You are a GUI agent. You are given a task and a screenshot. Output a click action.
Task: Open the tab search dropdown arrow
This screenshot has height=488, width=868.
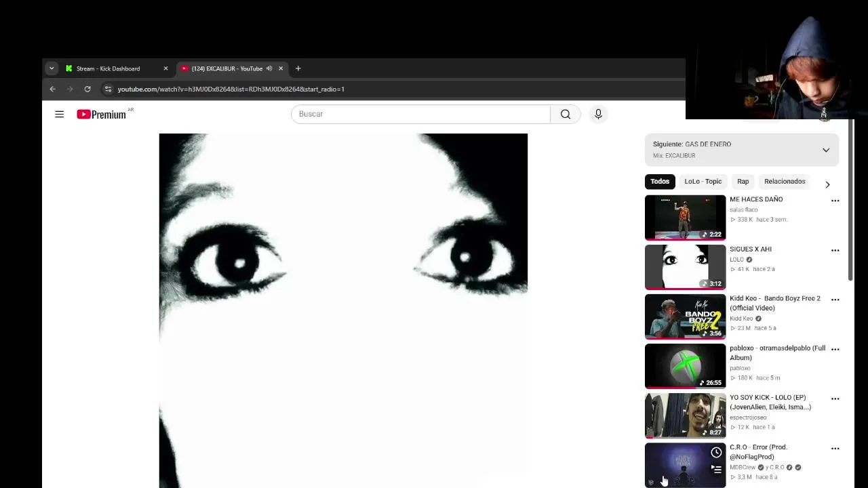pos(52,68)
